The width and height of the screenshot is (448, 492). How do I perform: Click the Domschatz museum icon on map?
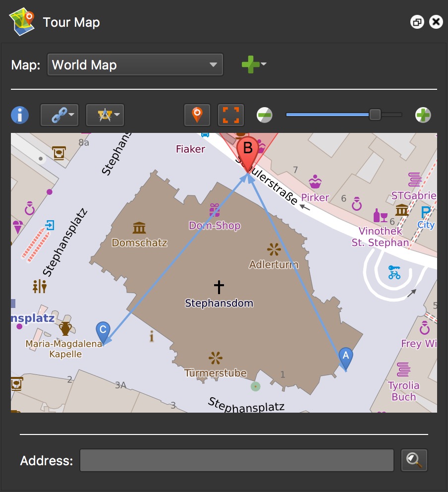click(139, 228)
